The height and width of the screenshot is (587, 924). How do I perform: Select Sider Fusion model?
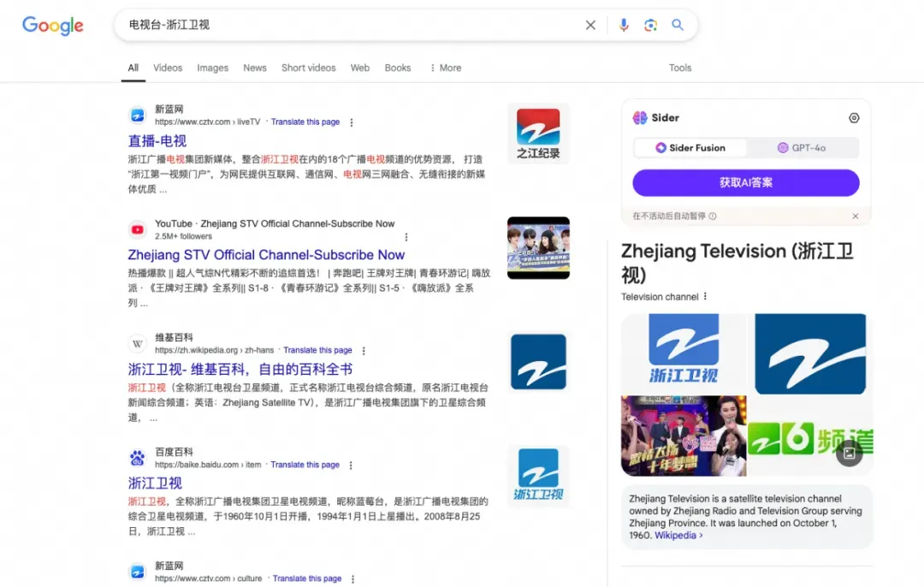pos(690,148)
